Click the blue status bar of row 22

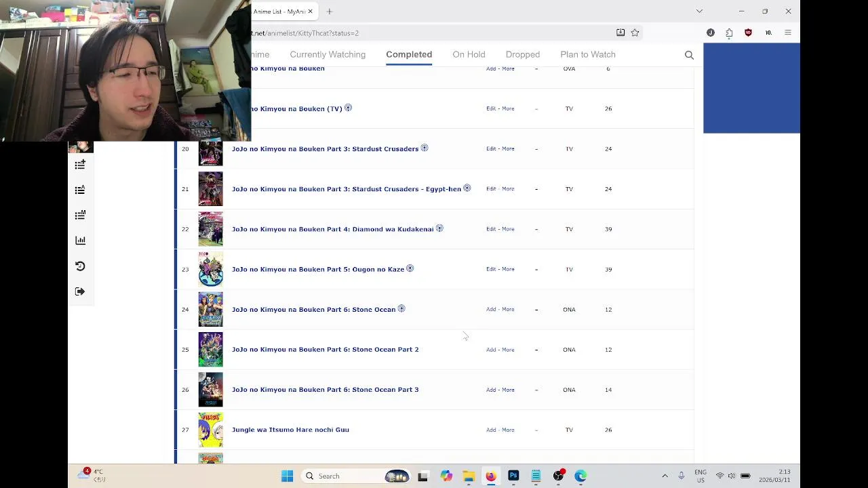(176, 229)
